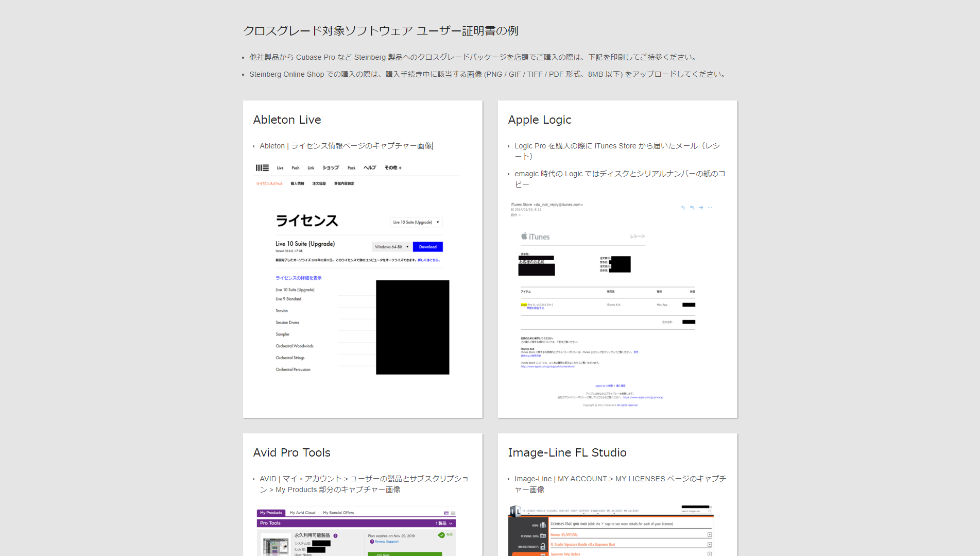Open the ヘルプ menu item

(370, 168)
